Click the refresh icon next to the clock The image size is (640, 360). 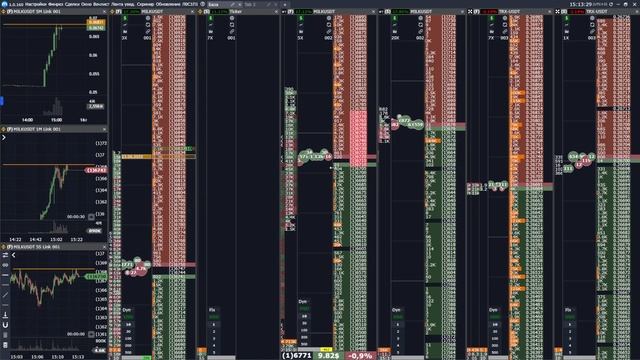tap(611, 4)
